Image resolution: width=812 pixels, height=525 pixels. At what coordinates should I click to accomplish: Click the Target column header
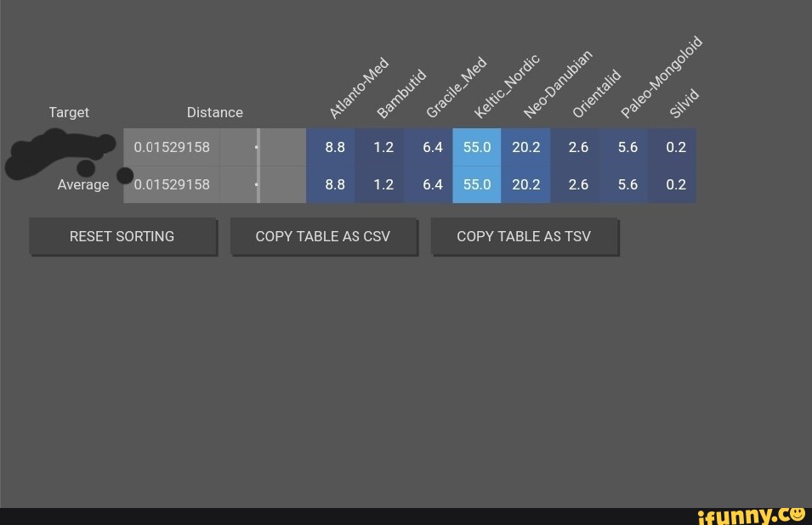point(69,112)
